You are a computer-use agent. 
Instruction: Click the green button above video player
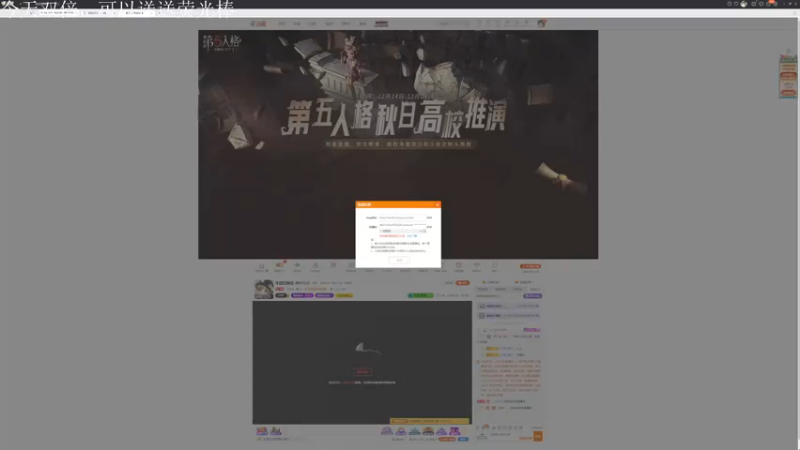[420, 295]
